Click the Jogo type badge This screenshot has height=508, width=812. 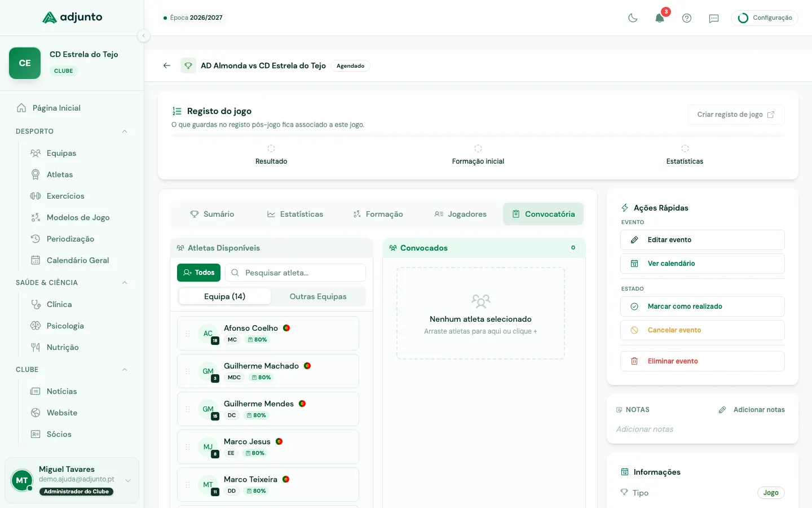pyautogui.click(x=771, y=493)
